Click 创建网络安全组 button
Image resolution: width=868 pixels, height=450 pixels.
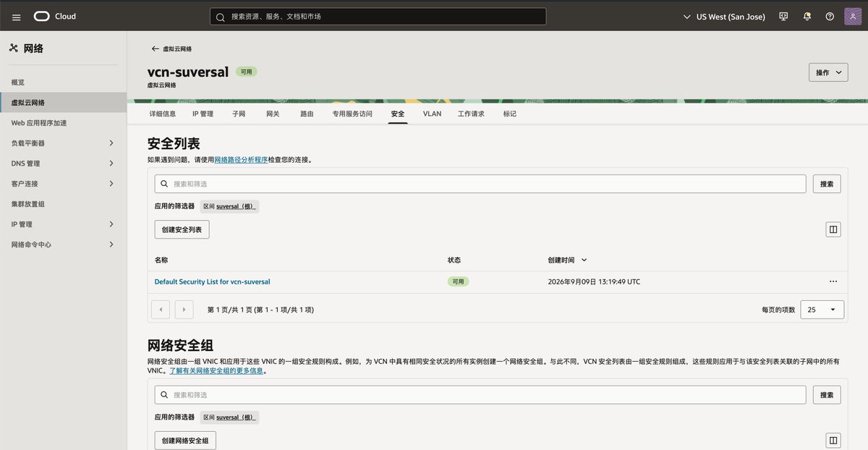coord(185,441)
